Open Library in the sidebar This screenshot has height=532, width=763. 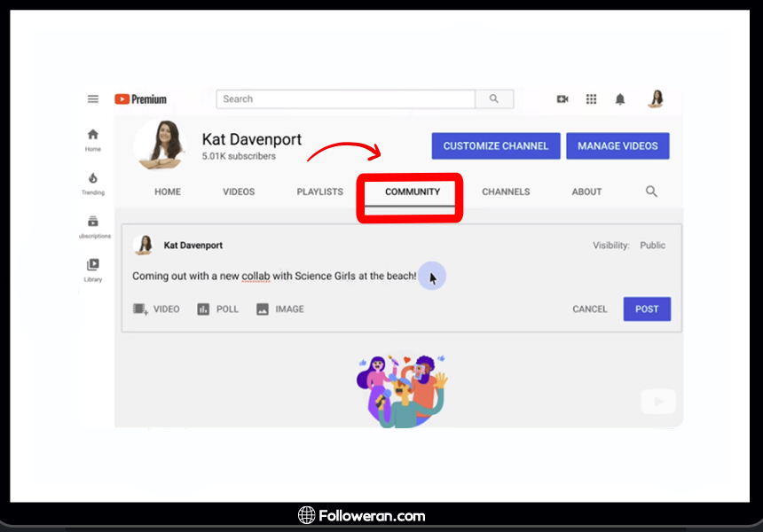point(93,270)
